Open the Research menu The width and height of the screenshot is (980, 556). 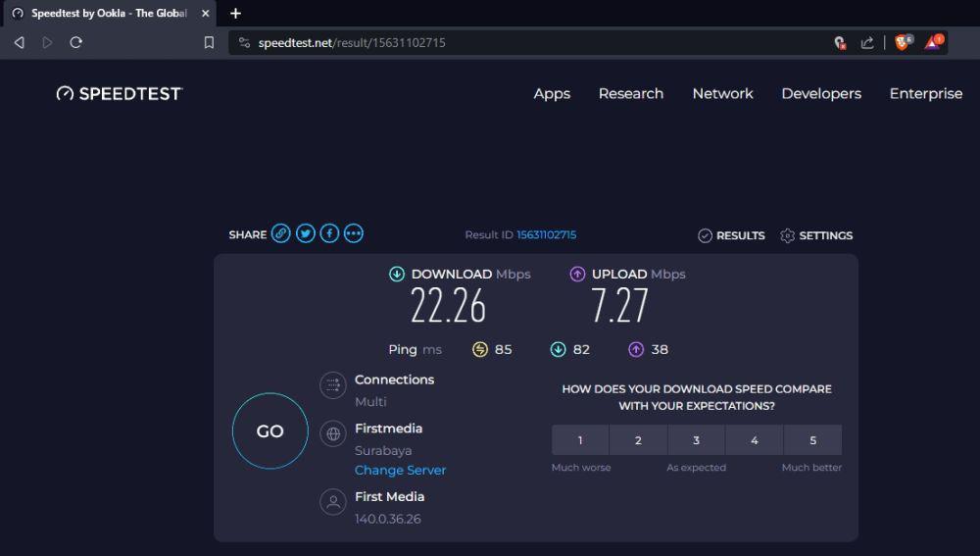[x=630, y=94]
